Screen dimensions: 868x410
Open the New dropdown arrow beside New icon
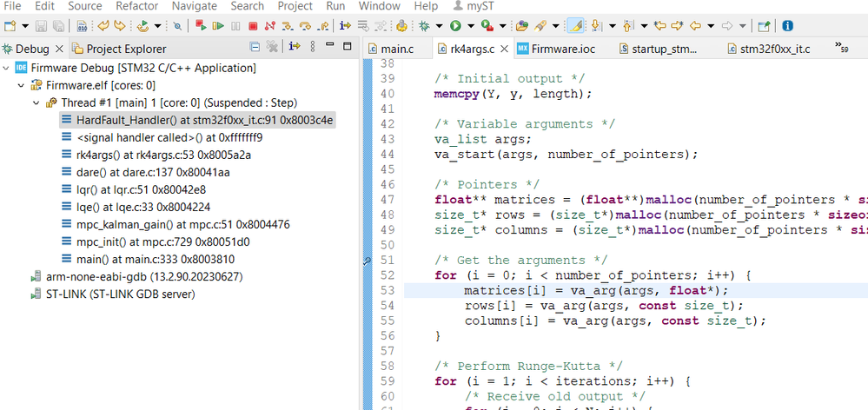pos(25,26)
